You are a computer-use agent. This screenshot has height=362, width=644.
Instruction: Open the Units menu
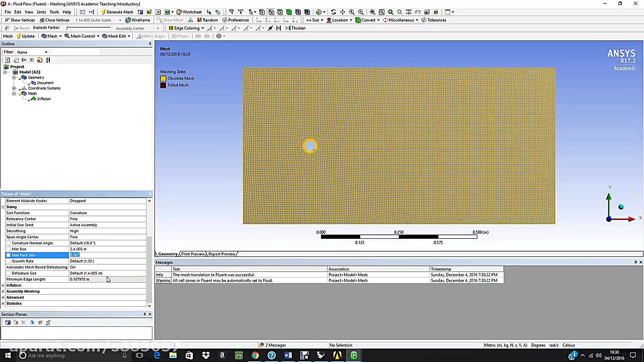(x=41, y=12)
